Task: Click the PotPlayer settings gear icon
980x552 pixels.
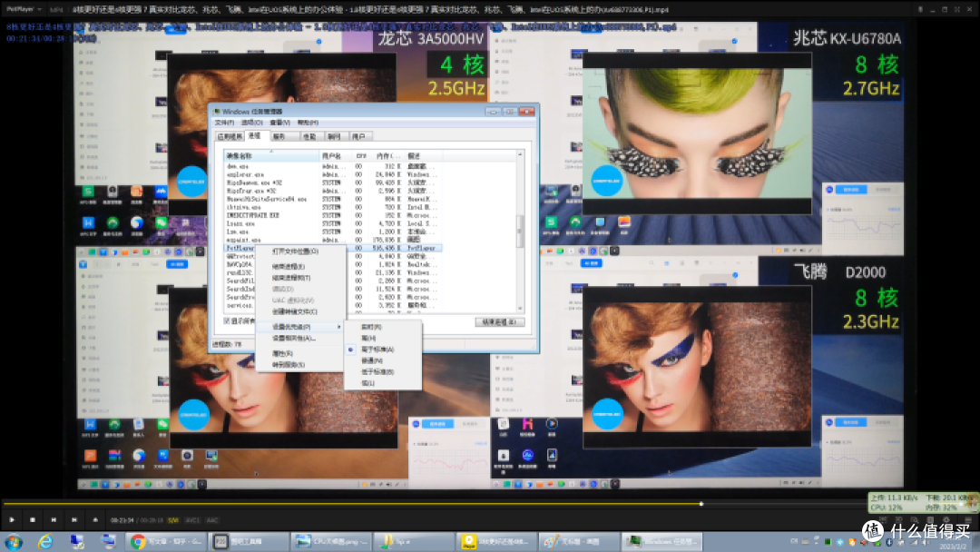Action: [x=946, y=519]
